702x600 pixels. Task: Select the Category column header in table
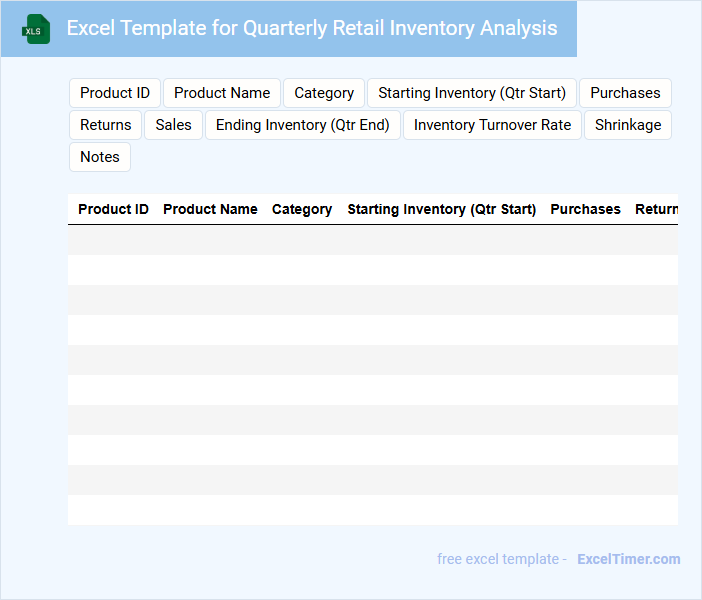(x=302, y=209)
